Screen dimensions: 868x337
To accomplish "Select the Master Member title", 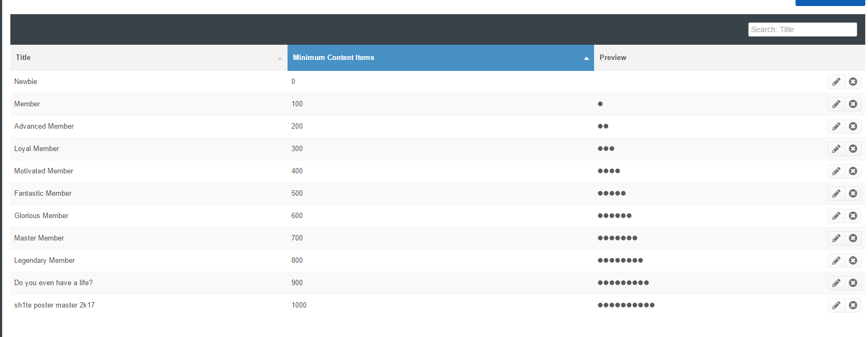I will pos(39,238).
